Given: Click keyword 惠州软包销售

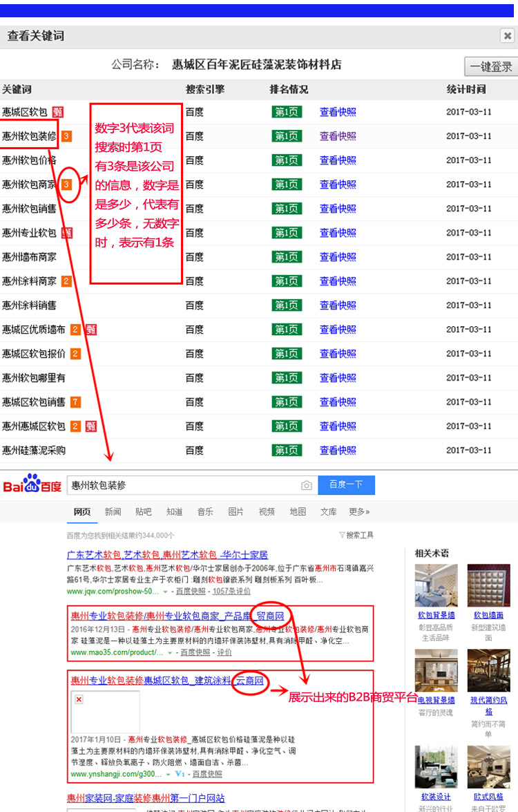Looking at the screenshot, I should click(x=29, y=209).
